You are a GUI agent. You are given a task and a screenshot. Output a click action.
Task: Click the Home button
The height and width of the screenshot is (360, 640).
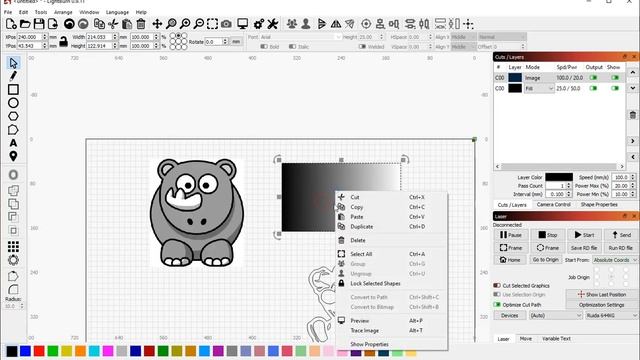click(510, 260)
